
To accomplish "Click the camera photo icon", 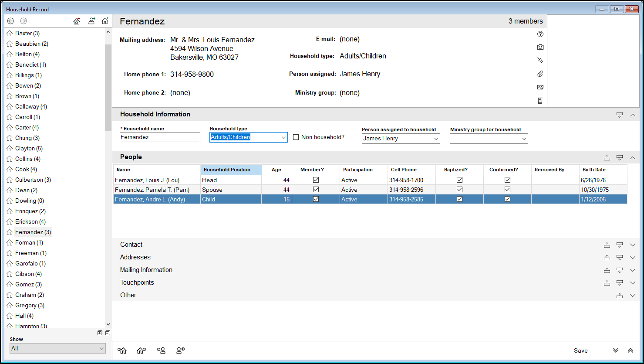I will coord(540,47).
